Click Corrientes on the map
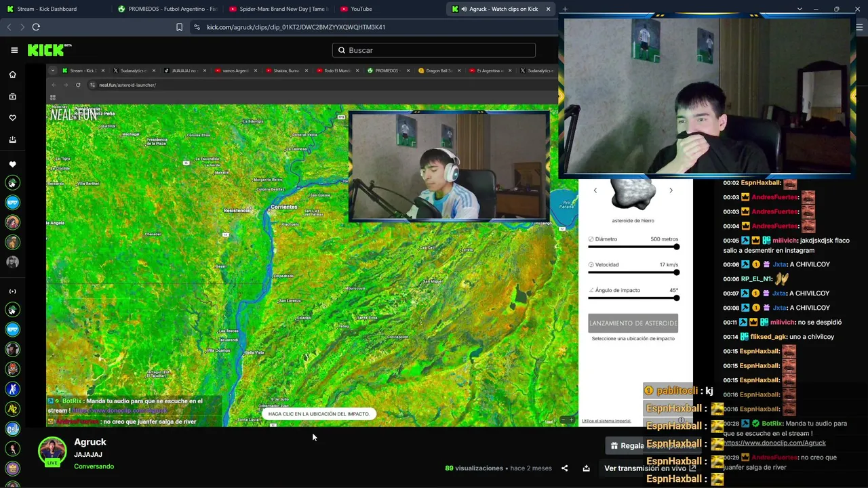 pyautogui.click(x=284, y=207)
